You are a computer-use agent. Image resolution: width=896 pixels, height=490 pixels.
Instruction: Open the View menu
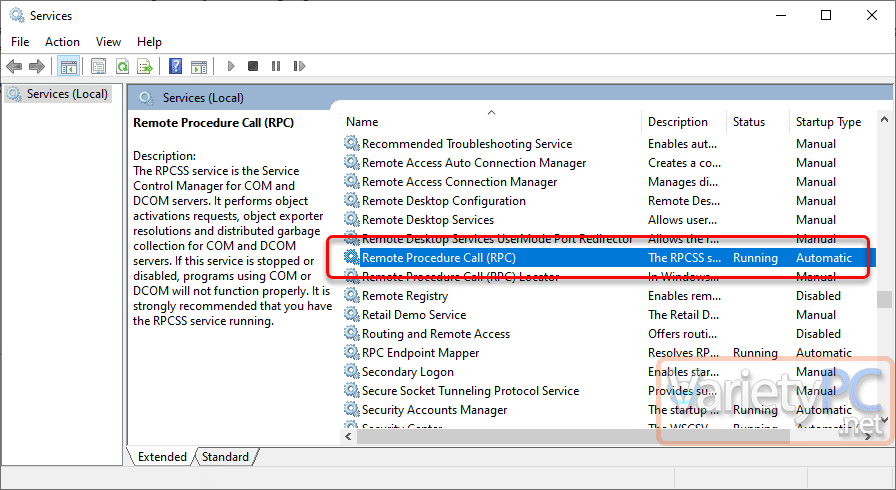click(108, 42)
